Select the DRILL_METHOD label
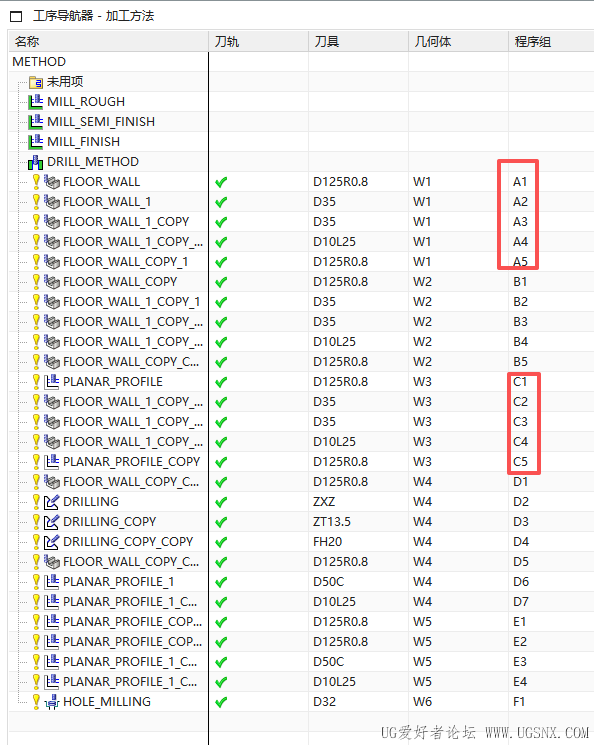The width and height of the screenshot is (594, 745). pyautogui.click(x=93, y=162)
